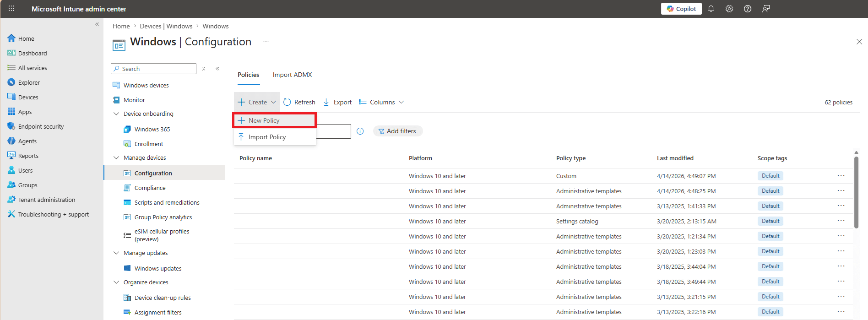Click Add filters button
Screen dimensions: 868x320
[397, 131]
